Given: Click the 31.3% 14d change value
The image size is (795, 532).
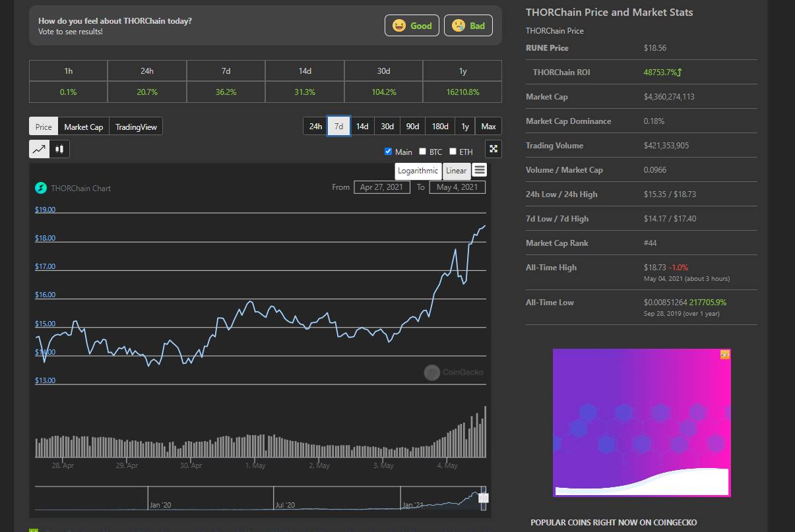Looking at the screenshot, I should point(305,92).
